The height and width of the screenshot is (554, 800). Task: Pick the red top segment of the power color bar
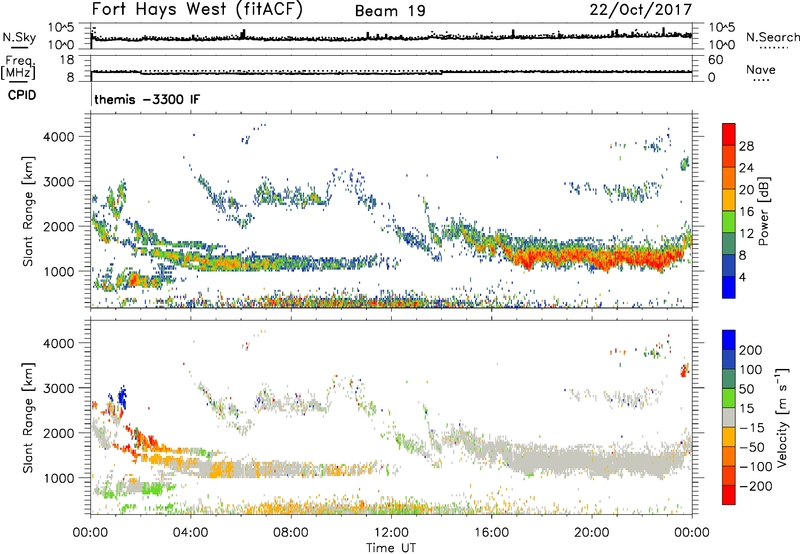click(729, 134)
